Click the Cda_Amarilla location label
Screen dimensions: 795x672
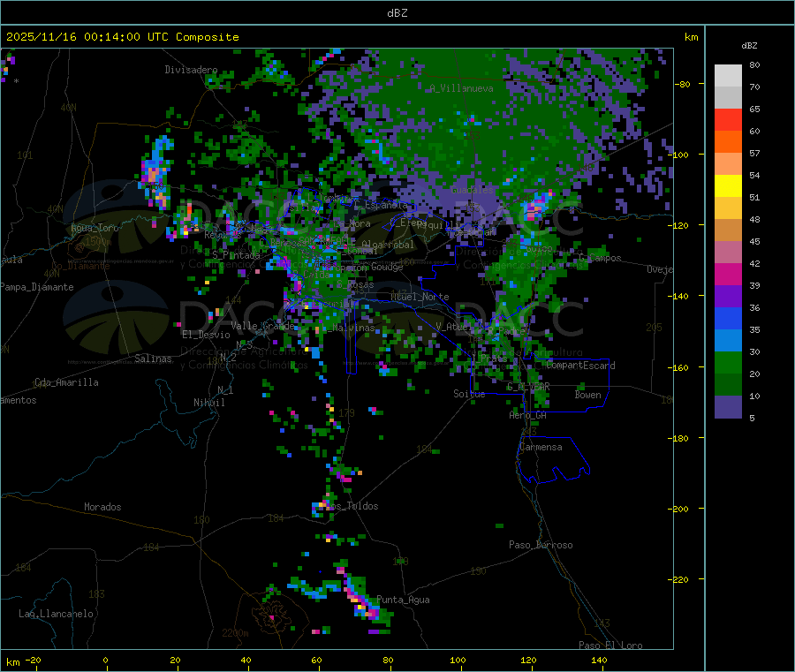click(x=66, y=382)
